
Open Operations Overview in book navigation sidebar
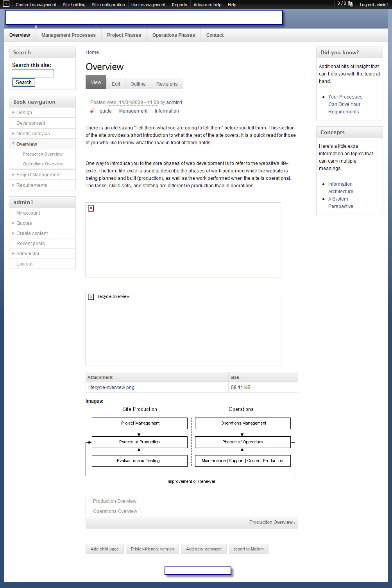(x=43, y=164)
